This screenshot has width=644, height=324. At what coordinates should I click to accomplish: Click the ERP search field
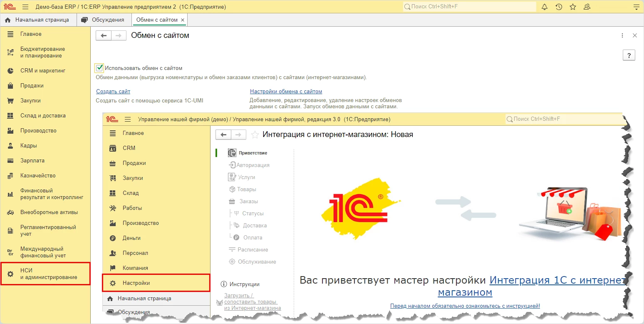click(470, 7)
